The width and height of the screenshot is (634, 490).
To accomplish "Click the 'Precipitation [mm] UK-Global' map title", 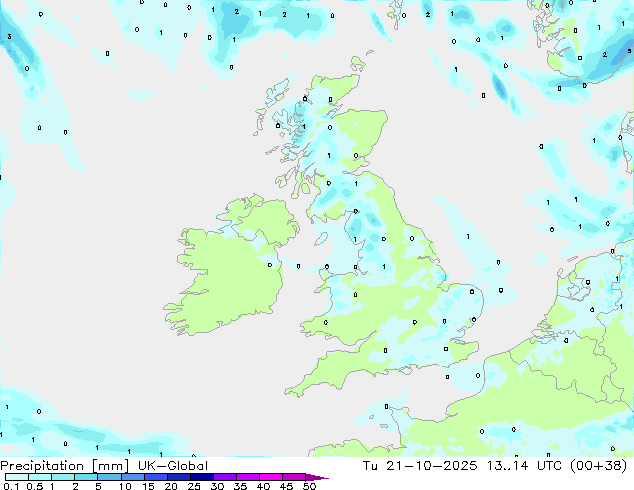I will (104, 466).
